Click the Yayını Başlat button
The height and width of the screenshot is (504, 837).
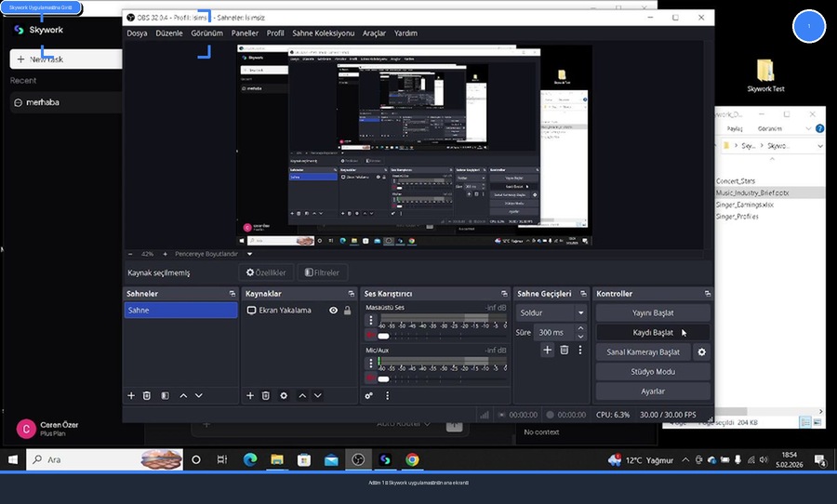click(653, 312)
